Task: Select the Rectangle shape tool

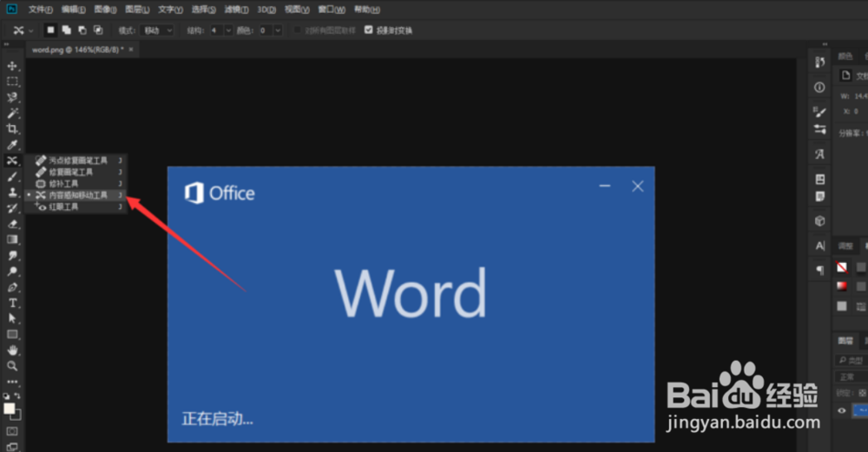Action: (12, 335)
